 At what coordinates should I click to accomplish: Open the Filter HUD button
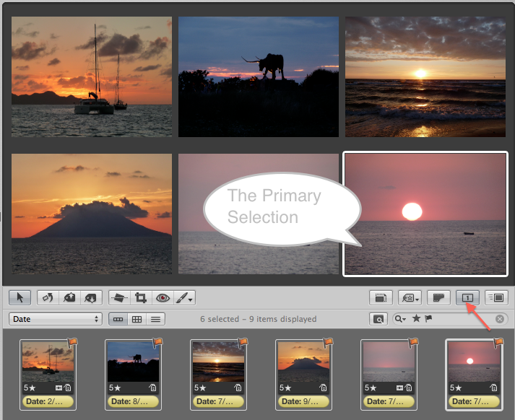pos(377,319)
